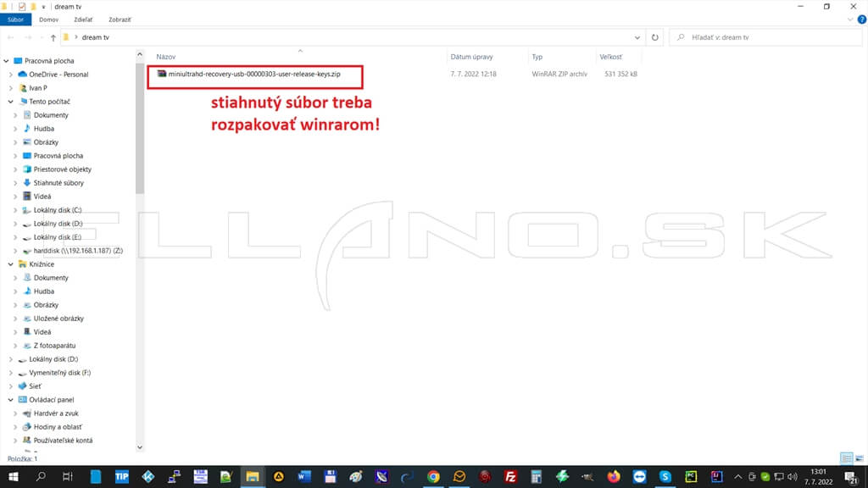The width and height of the screenshot is (868, 488).
Task: Open the Windows Start menu
Action: [14, 476]
